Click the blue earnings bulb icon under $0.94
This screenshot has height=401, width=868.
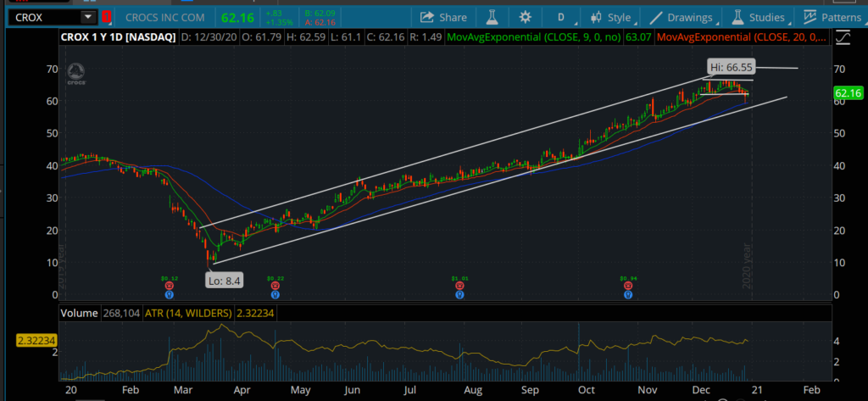(x=628, y=295)
